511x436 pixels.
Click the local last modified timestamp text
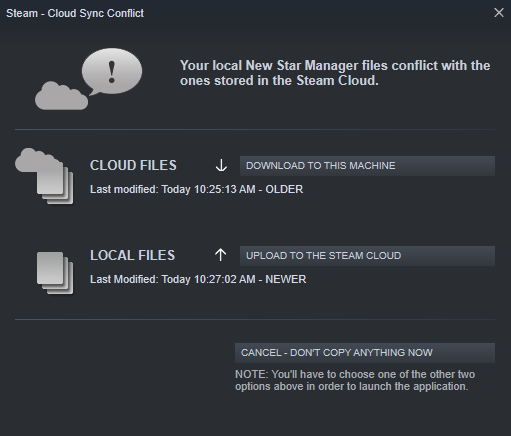[198, 279]
